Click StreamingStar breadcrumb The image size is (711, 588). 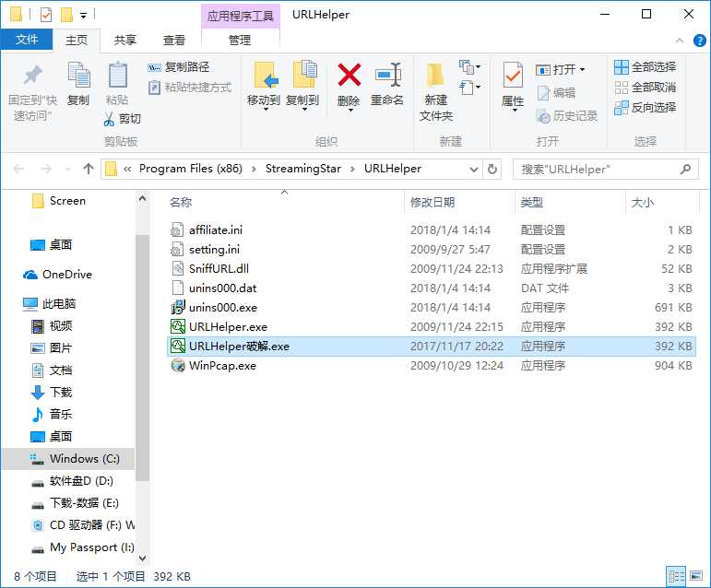(302, 169)
